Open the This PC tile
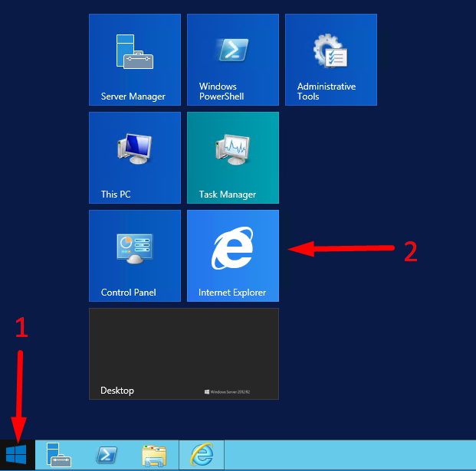Image resolution: width=476 pixels, height=471 pixels. (135, 158)
